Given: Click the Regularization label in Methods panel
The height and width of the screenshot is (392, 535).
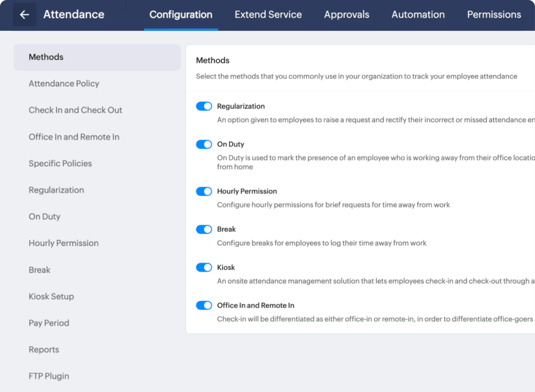Looking at the screenshot, I should [x=241, y=106].
